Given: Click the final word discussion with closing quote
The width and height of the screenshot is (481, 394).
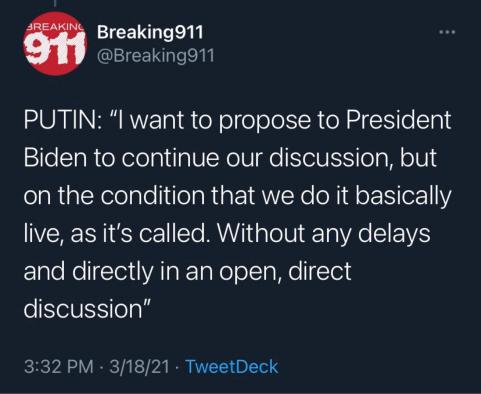Looking at the screenshot, I should [x=88, y=309].
